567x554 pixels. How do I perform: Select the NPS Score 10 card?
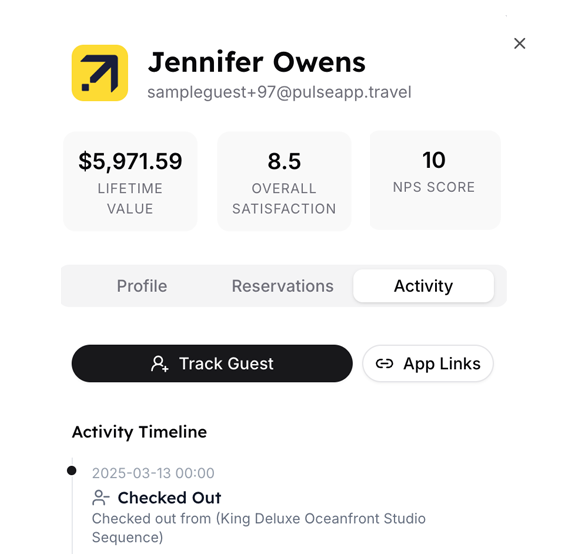(x=435, y=180)
